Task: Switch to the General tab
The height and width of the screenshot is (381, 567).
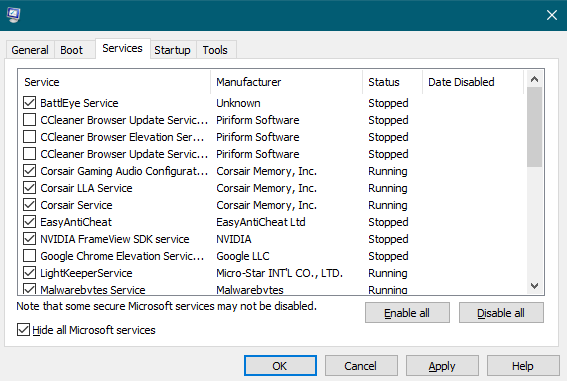Action: pyautogui.click(x=30, y=50)
